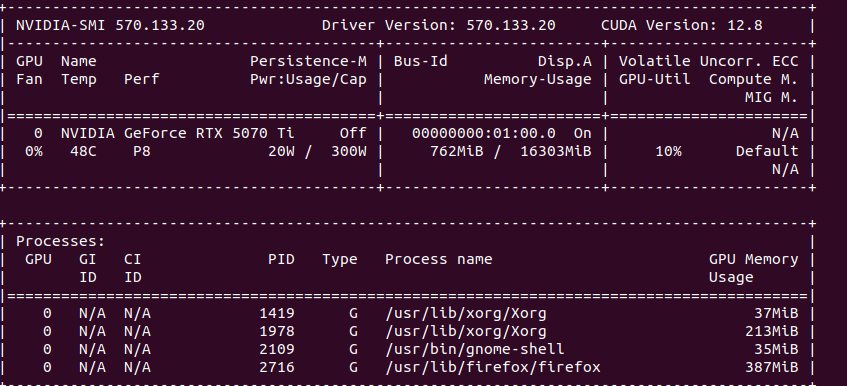This screenshot has height=386, width=847.
Task: Click the Xorg process name for PID 1978
Action: tap(466, 331)
